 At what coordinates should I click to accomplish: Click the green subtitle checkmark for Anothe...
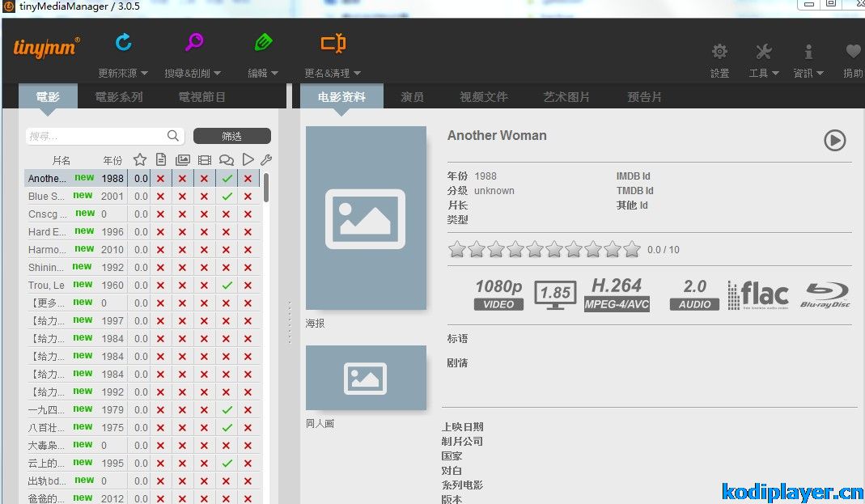tap(227, 179)
